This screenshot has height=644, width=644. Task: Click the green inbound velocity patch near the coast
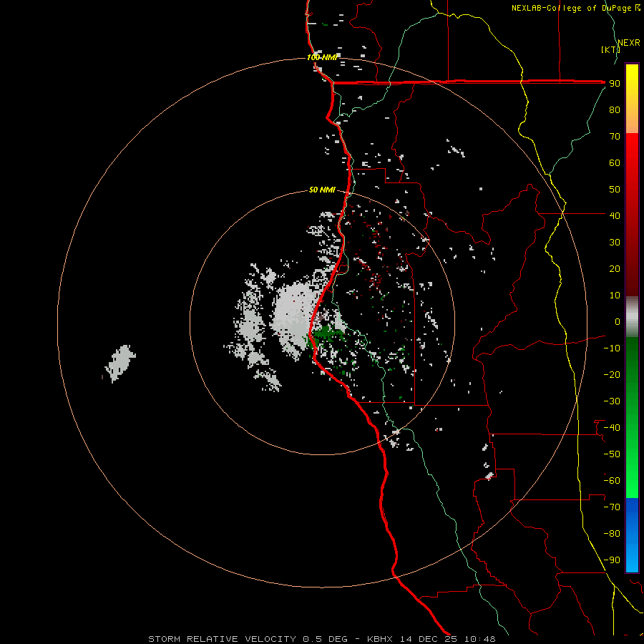click(x=326, y=333)
